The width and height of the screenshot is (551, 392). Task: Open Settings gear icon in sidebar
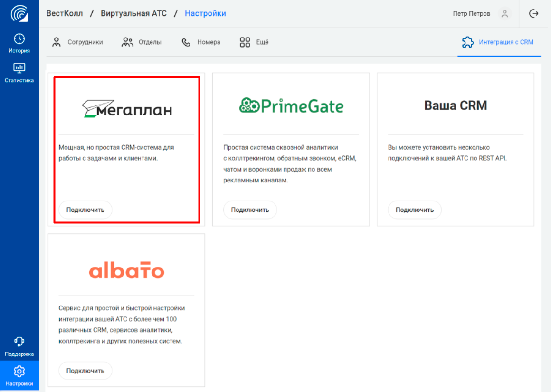point(19,371)
